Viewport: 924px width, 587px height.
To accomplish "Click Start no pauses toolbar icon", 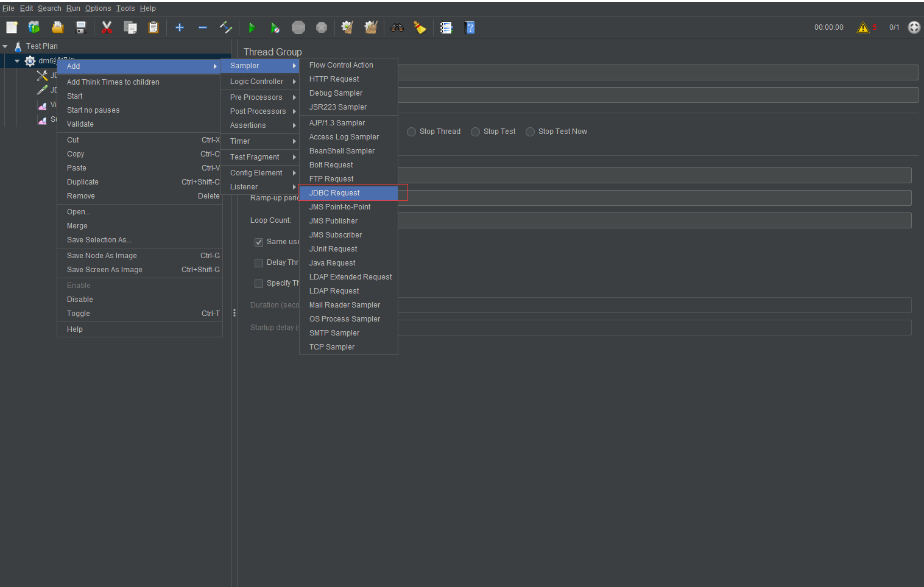I will (x=275, y=27).
